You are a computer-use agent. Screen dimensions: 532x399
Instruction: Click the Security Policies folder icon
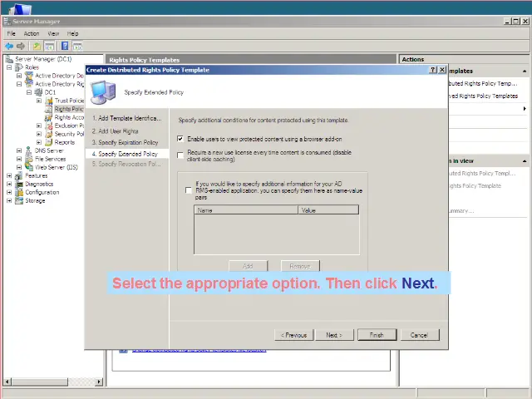pos(49,134)
